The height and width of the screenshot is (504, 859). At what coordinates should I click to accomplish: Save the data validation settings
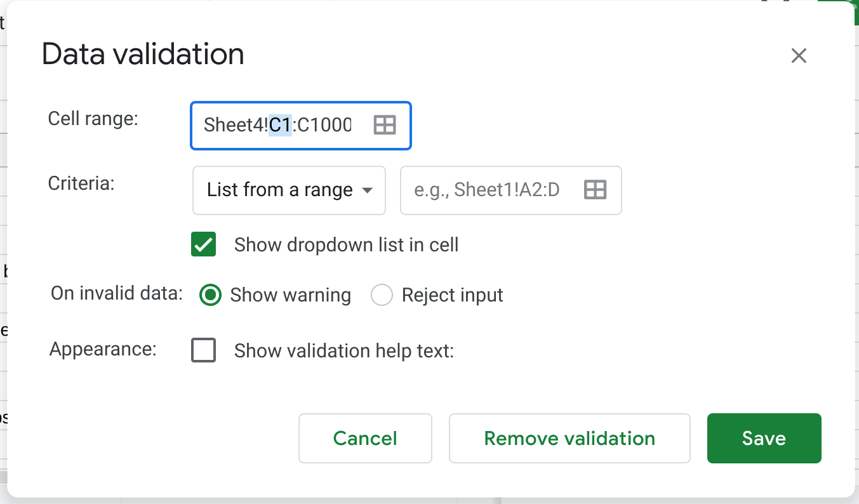[x=764, y=438]
